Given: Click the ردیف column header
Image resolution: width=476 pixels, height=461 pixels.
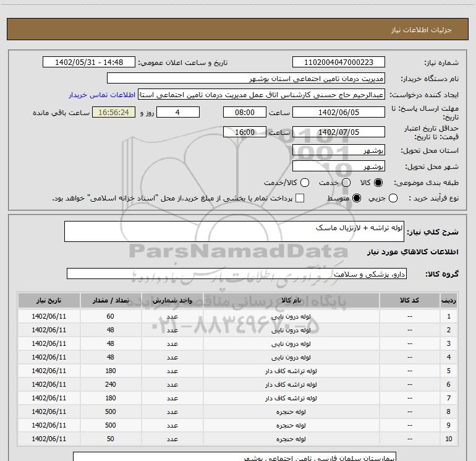Looking at the screenshot, I should click(x=449, y=301).
